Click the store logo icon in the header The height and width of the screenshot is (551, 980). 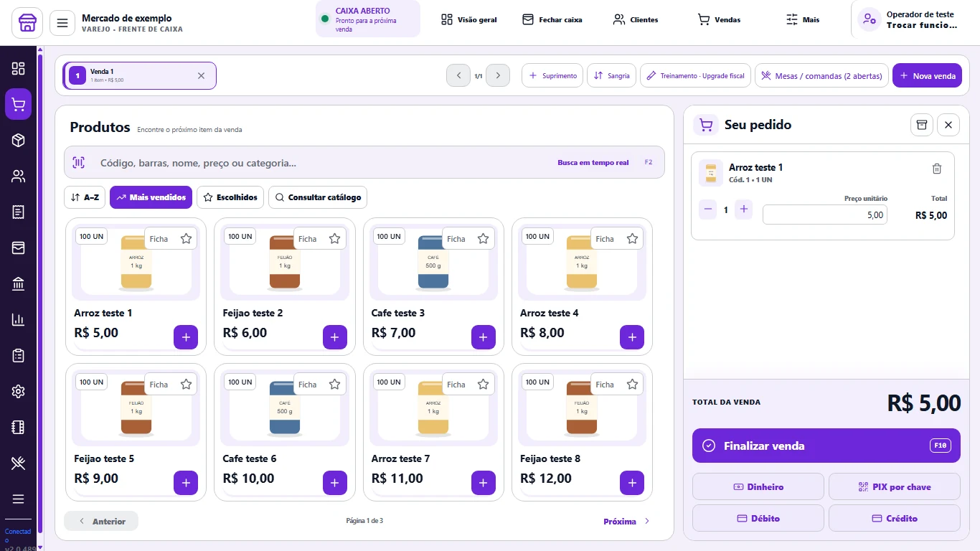(27, 23)
